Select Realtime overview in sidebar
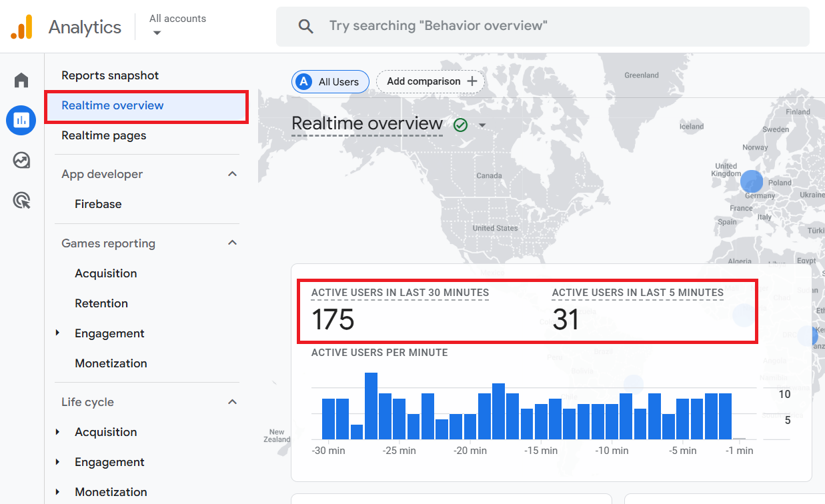This screenshot has width=825, height=504. [x=146, y=105]
